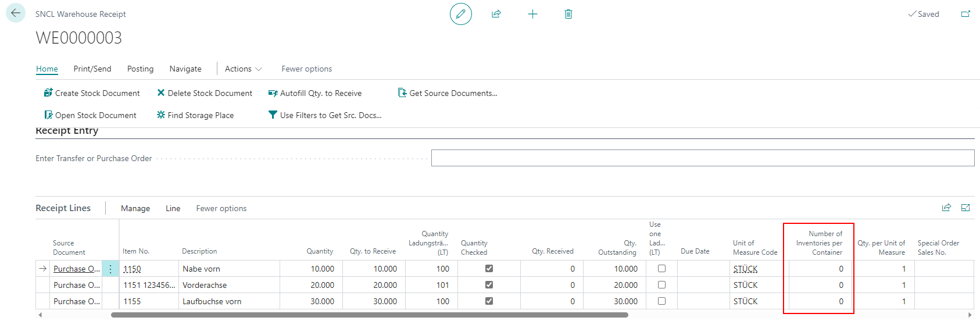Screen dimensions: 980x335
Task: Click the trash delete icon
Action: 568,14
